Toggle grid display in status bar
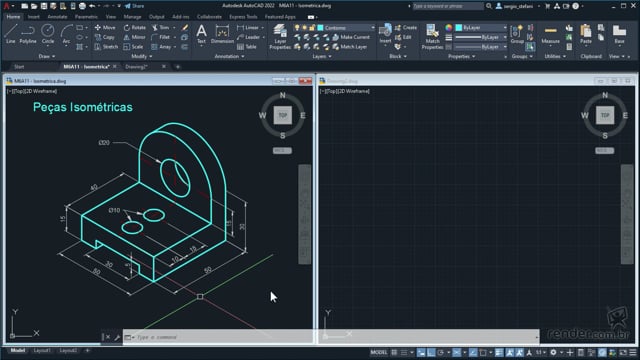 394,352
